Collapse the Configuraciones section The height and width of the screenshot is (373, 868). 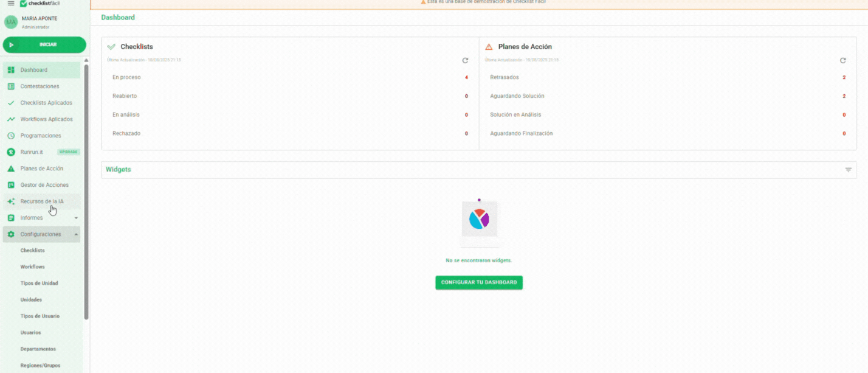coord(76,234)
